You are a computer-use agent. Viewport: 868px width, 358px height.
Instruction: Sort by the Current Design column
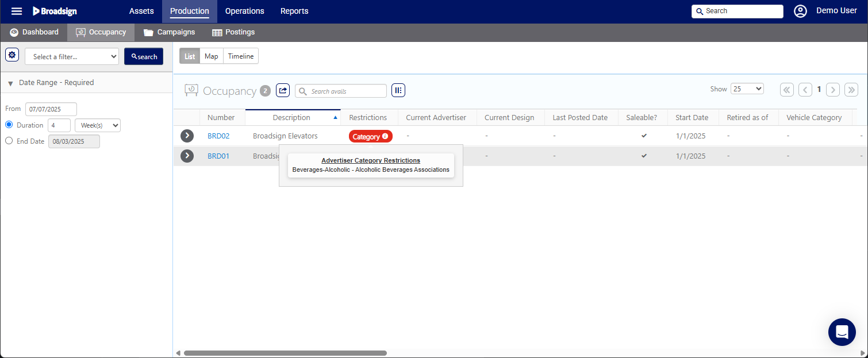coord(509,117)
